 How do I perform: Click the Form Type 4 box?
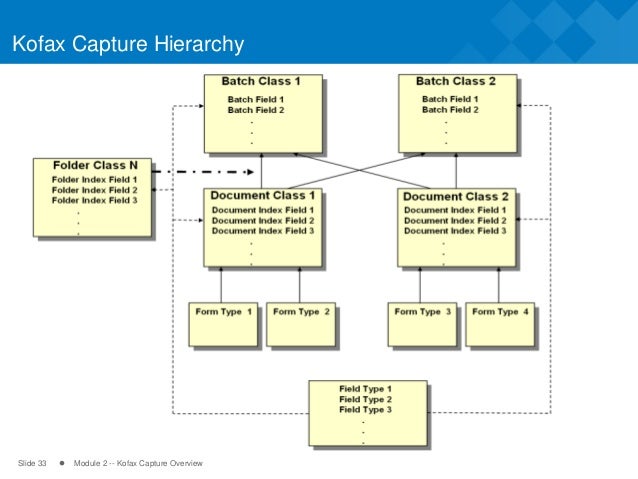coord(500,324)
